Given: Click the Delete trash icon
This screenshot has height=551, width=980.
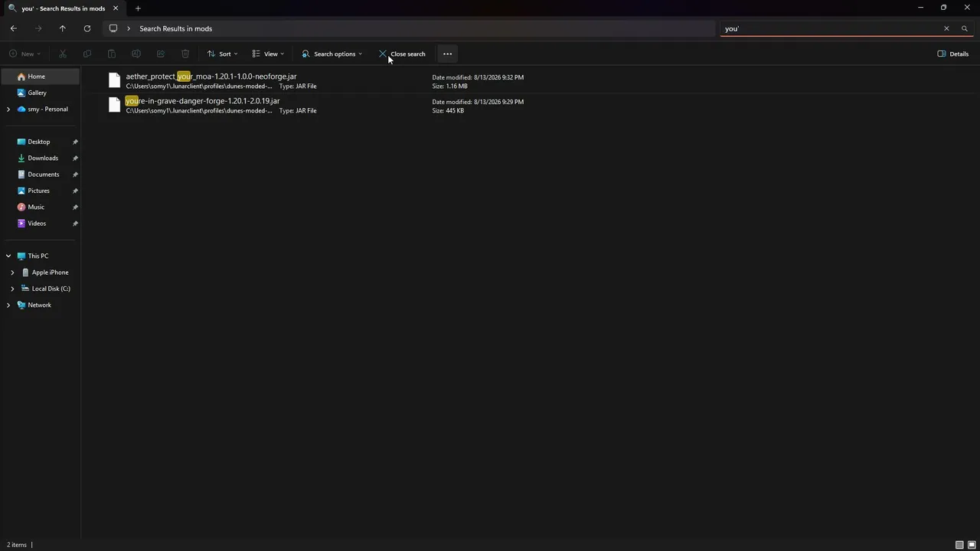Looking at the screenshot, I should pyautogui.click(x=185, y=54).
